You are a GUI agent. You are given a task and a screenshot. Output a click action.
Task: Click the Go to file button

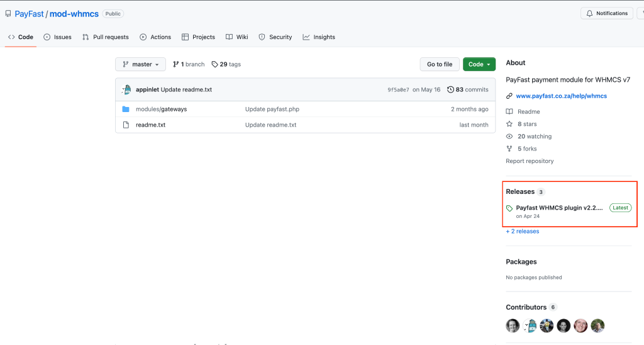440,64
